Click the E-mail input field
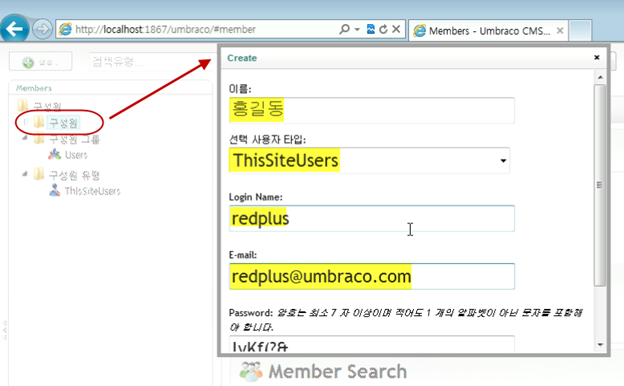Viewport: 624px width, 386px height. click(x=372, y=276)
